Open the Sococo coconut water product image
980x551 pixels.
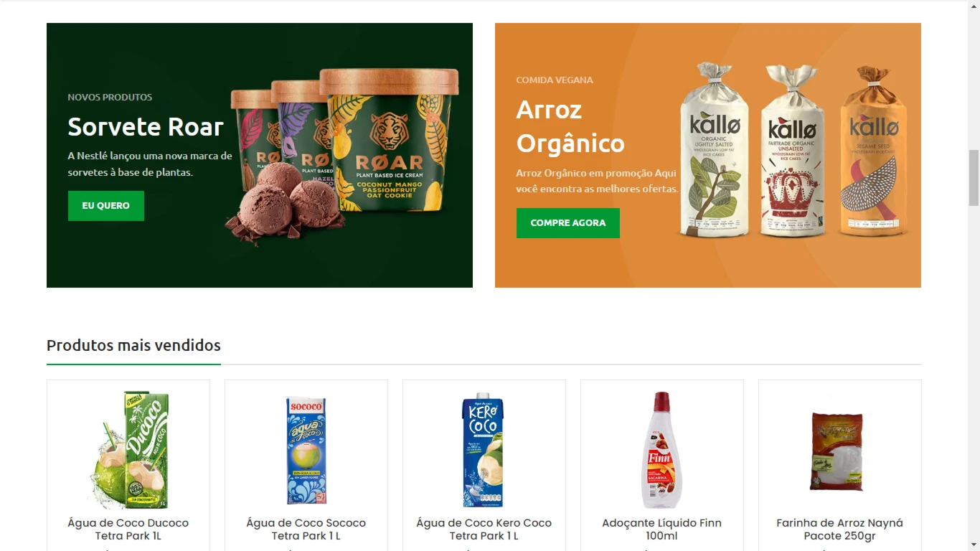coord(306,450)
